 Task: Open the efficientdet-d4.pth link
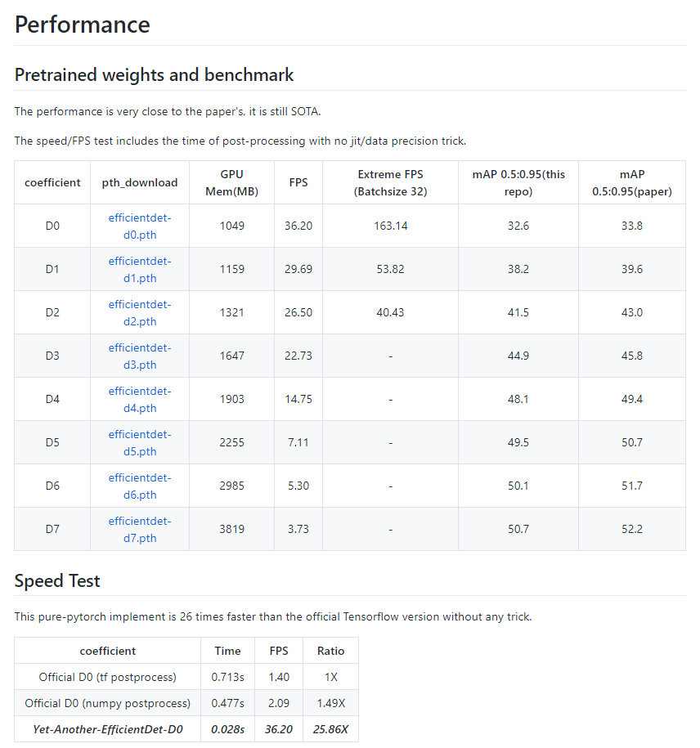[140, 399]
